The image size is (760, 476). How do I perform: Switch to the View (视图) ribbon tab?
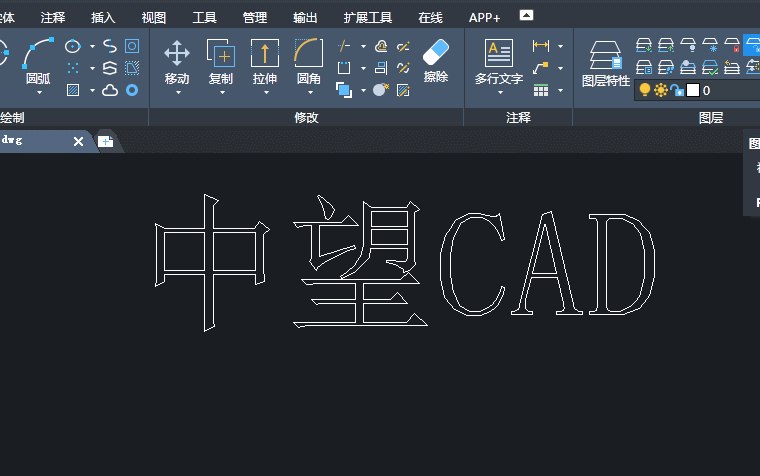tap(154, 17)
